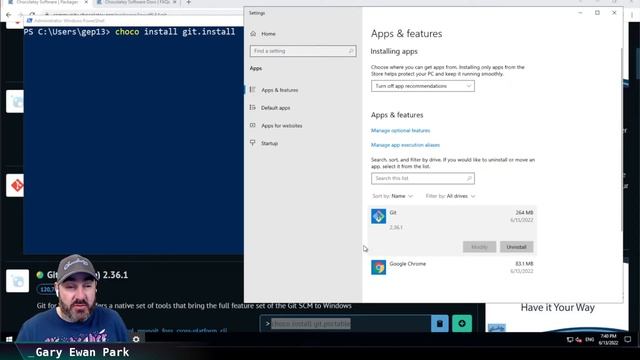Screen dimensions: 640x360
Task: Click the Settings window scrollbar
Action: (x=622, y=139)
